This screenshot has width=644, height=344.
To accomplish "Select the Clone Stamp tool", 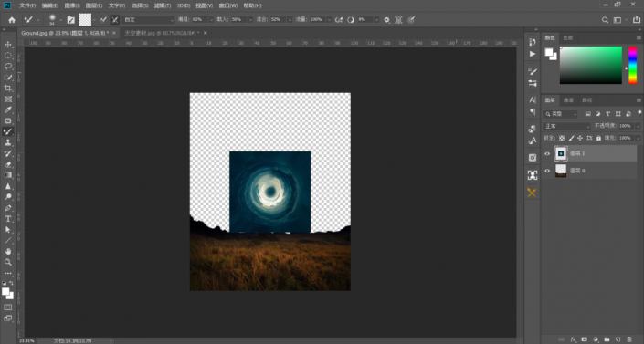I will (8, 142).
